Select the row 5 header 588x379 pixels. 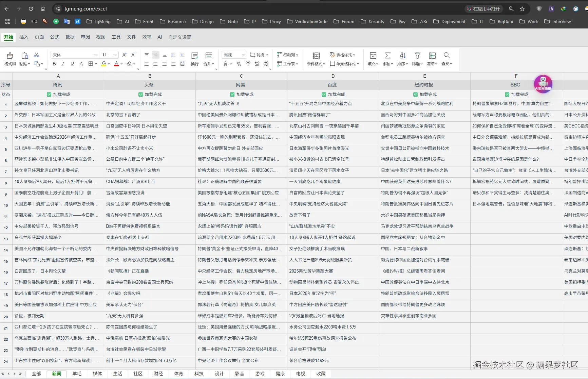(x=6, y=149)
